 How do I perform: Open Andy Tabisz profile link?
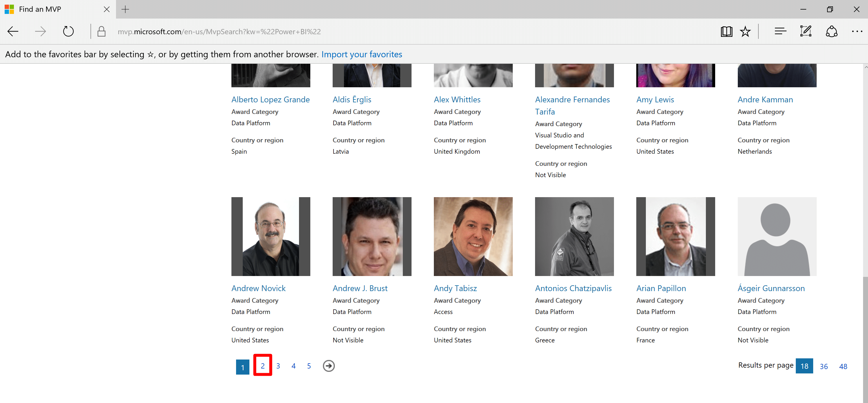[455, 288]
